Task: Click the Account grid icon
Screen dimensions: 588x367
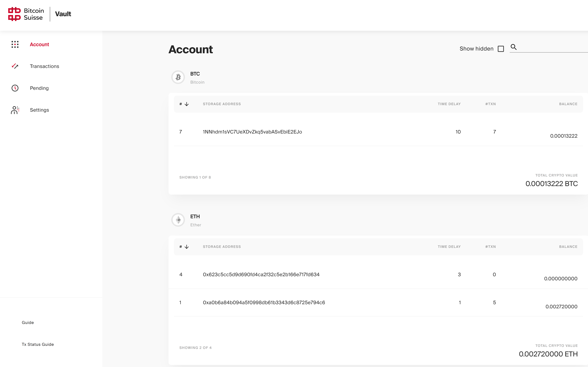Action: [15, 44]
